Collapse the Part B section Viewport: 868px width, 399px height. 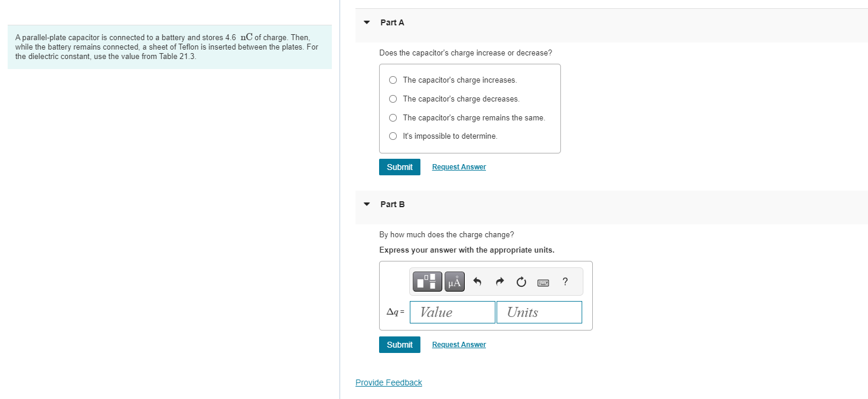(x=367, y=204)
